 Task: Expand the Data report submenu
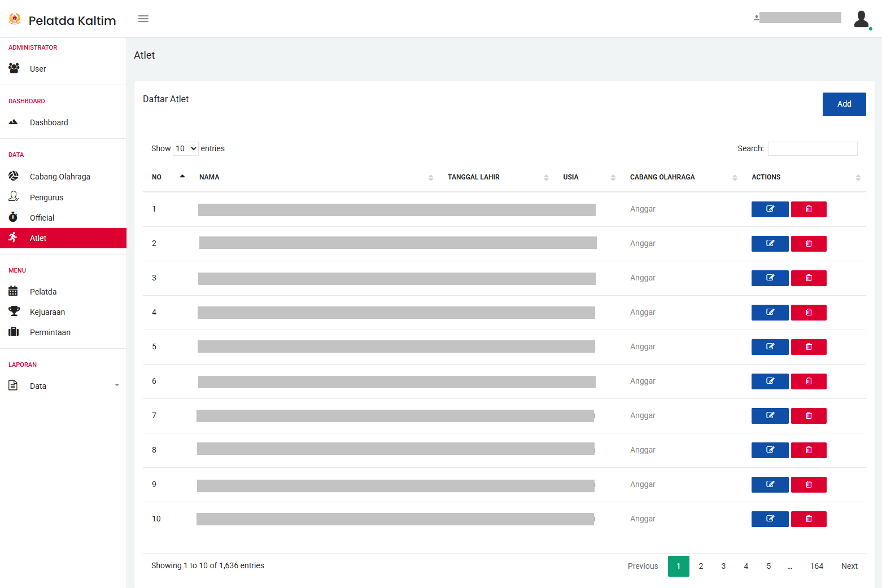click(63, 386)
